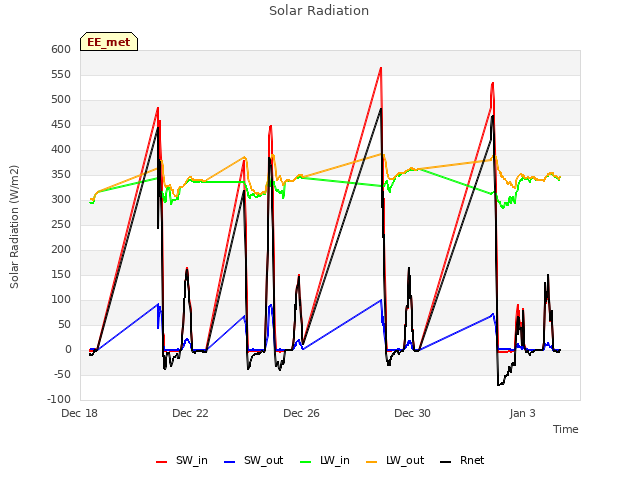
Task: Click the 100 y-axis tick label
Action: (61, 300)
